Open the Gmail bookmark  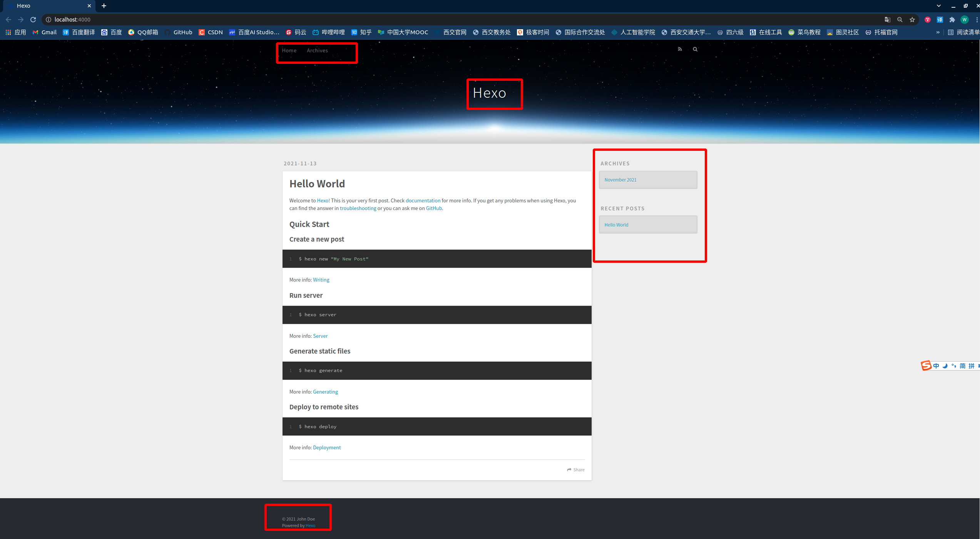click(45, 32)
